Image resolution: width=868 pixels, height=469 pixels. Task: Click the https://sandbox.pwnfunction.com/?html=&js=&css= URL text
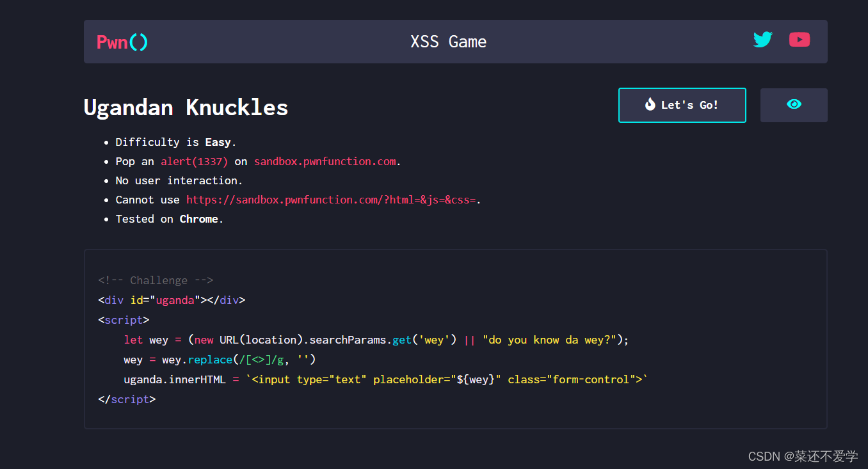pyautogui.click(x=331, y=200)
